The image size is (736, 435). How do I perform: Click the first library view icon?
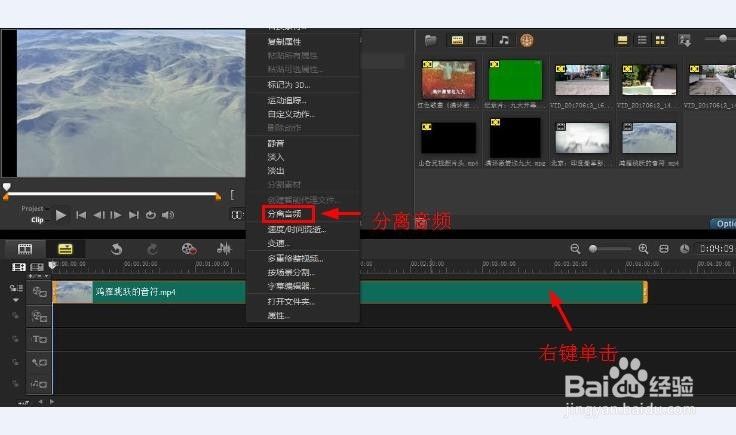click(x=622, y=40)
